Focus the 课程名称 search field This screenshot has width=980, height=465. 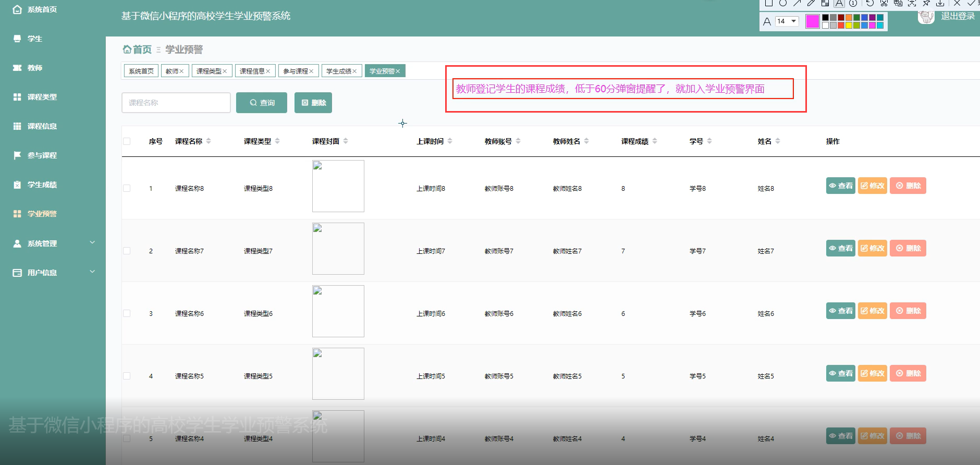[176, 103]
